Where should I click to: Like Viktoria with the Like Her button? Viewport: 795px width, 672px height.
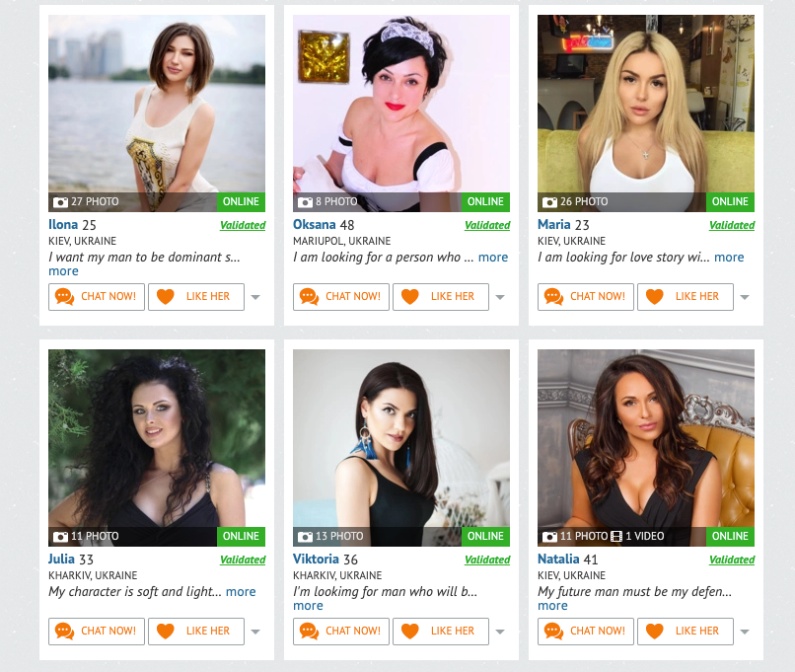[441, 631]
